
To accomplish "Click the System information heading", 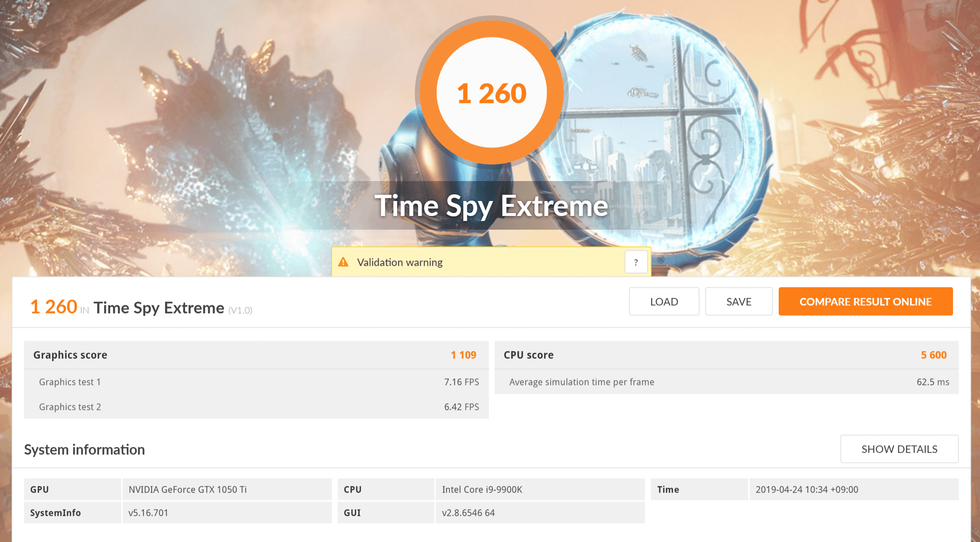I will point(84,450).
